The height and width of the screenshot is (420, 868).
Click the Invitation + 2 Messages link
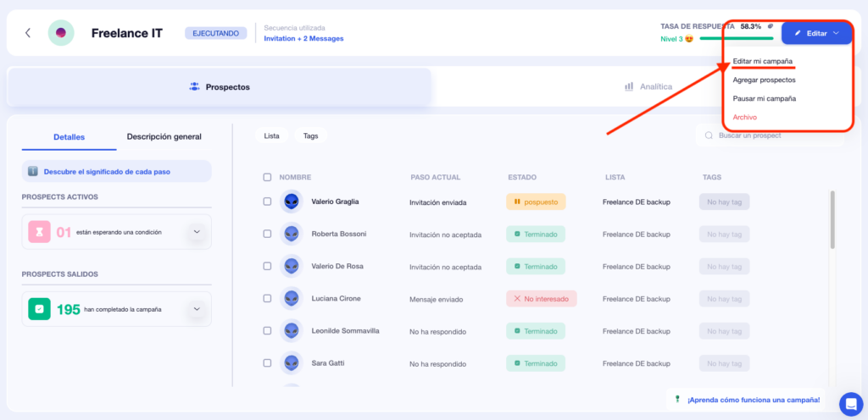pos(303,38)
